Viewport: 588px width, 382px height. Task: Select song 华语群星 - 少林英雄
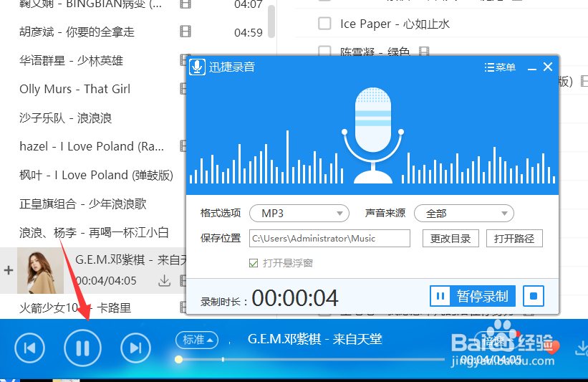[x=71, y=60]
